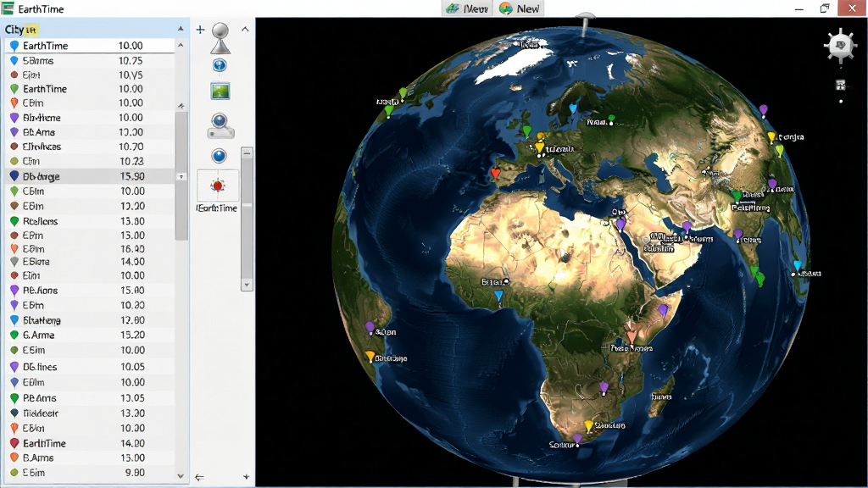Image resolution: width=868 pixels, height=488 pixels.
Task: Select the list row with value 10.75
Action: tap(90, 61)
